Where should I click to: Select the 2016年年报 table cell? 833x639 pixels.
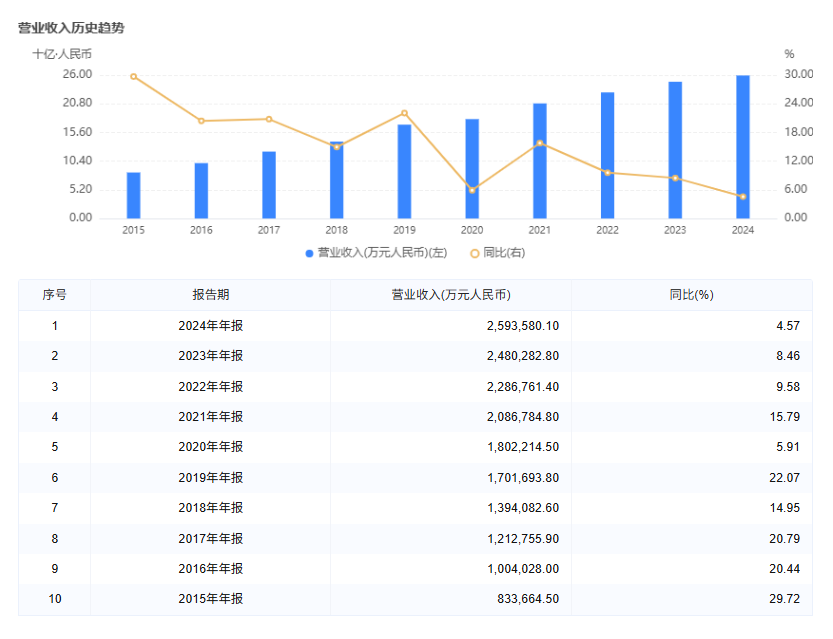(x=211, y=569)
